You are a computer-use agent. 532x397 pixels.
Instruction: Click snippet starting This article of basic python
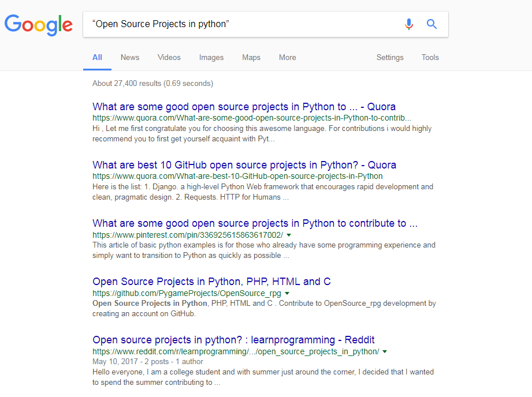coord(263,250)
